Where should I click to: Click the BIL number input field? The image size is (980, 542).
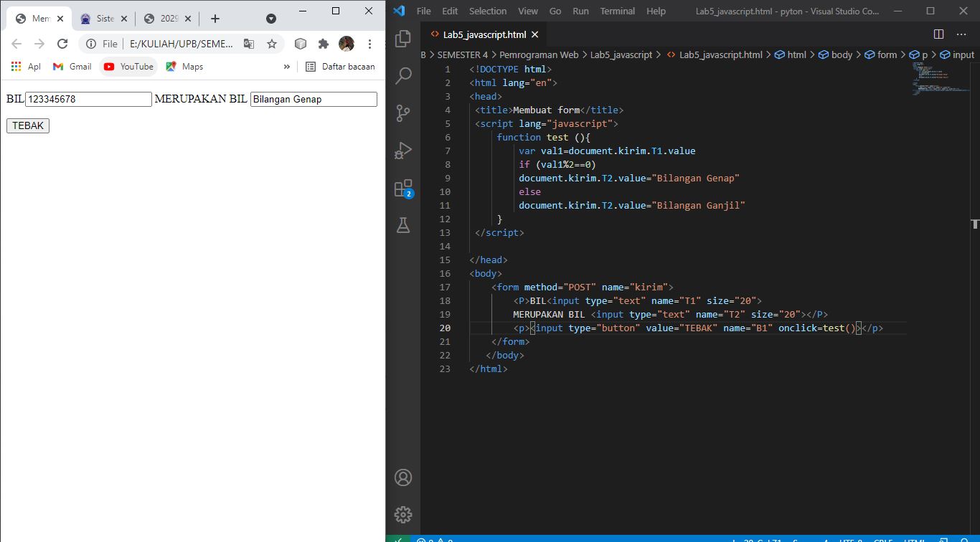88,99
